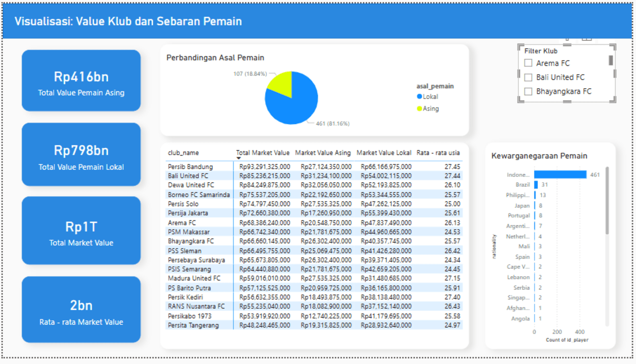636x364 pixels.
Task: Select the Persija Jakarta row name
Action: click(188, 213)
